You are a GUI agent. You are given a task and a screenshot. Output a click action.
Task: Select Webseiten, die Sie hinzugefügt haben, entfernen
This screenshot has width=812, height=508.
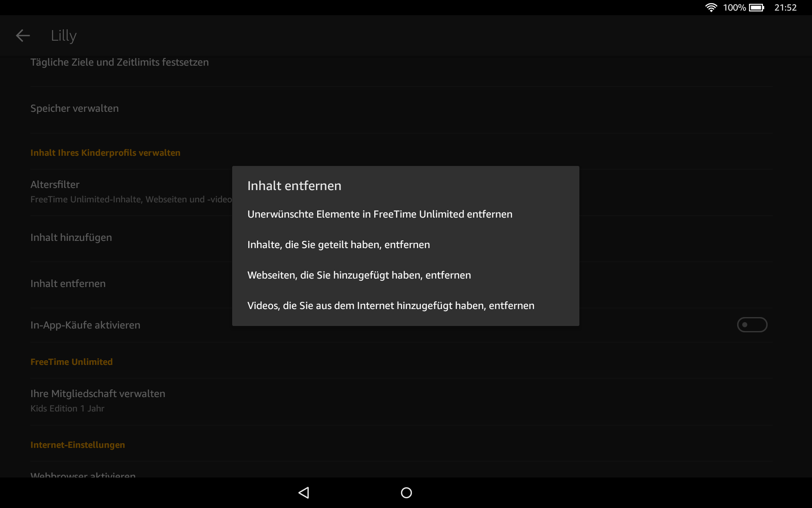coord(359,275)
